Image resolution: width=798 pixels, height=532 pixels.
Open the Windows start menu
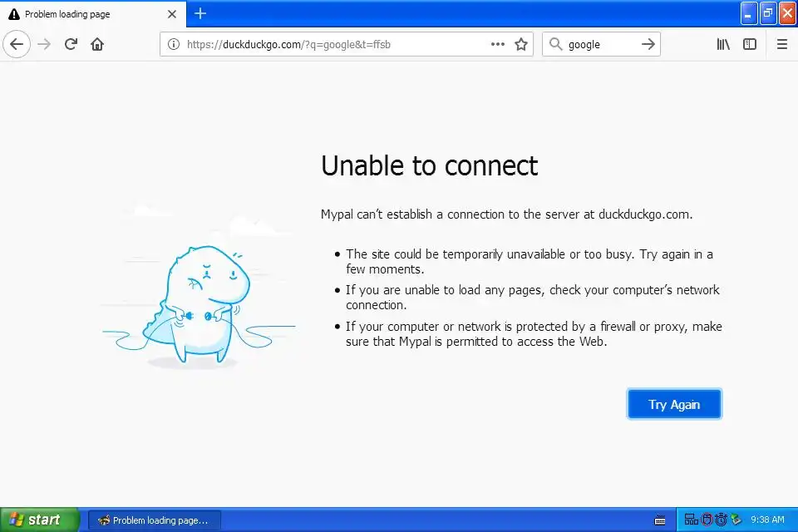pos(39,520)
